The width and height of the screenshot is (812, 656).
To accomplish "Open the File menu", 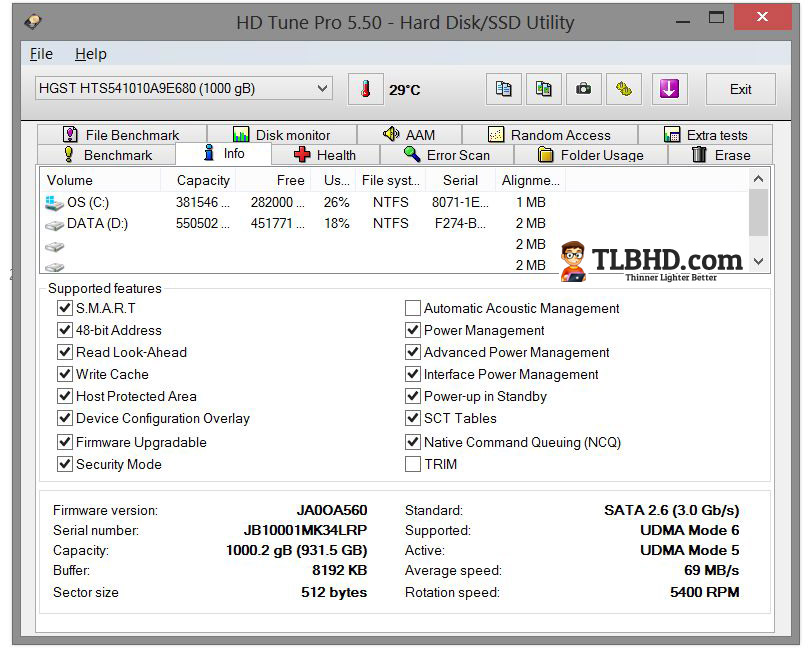I will (41, 54).
